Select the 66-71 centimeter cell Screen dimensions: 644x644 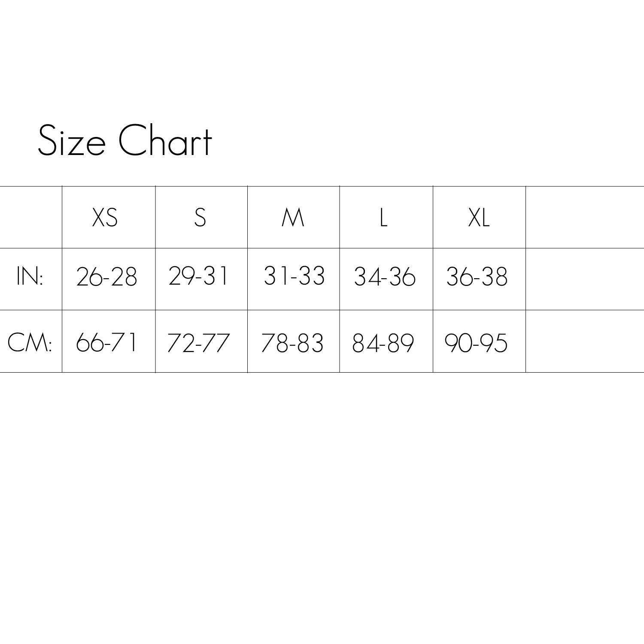pyautogui.click(x=106, y=343)
